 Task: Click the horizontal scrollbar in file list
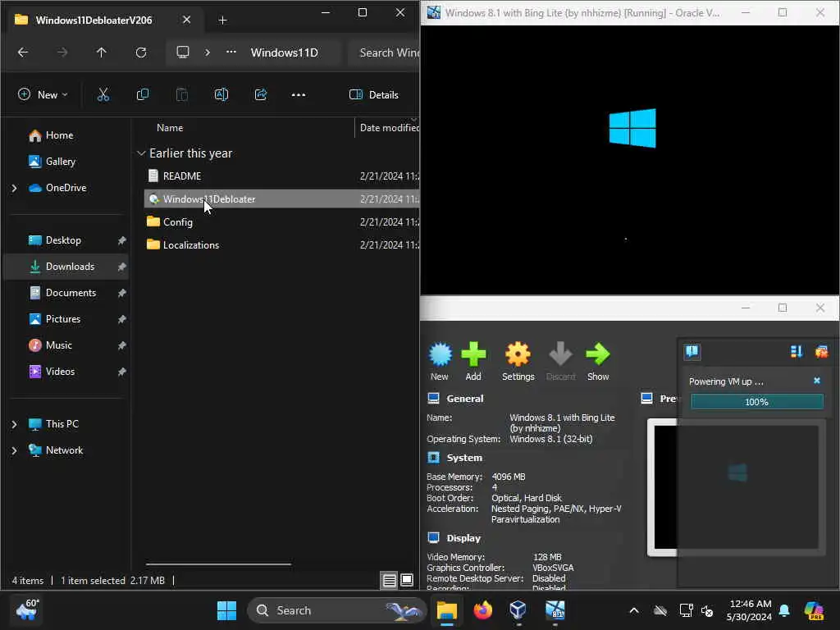coord(218,564)
